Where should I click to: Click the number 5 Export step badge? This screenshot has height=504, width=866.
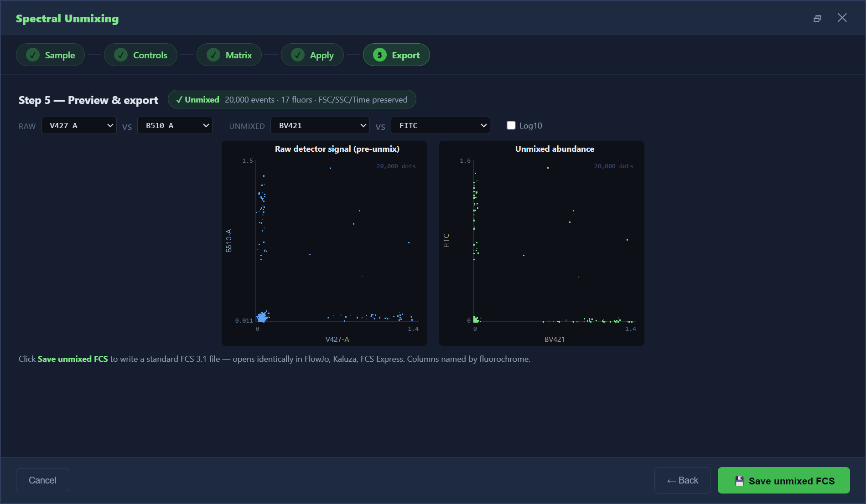click(380, 55)
